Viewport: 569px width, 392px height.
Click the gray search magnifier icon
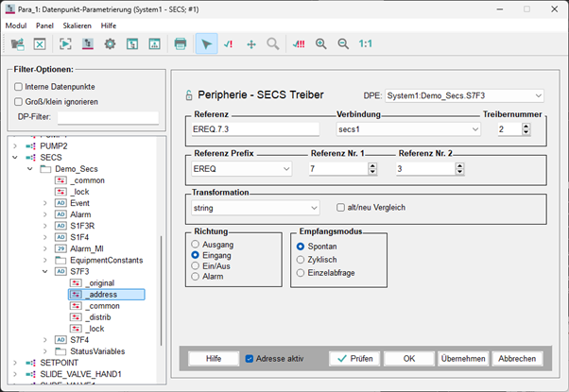tap(272, 43)
